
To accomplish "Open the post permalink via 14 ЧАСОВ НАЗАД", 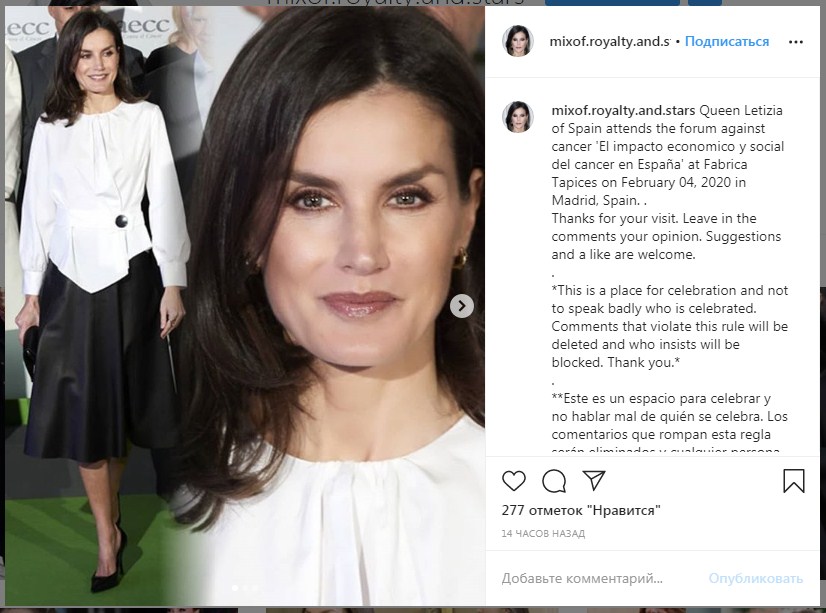I will coord(543,533).
